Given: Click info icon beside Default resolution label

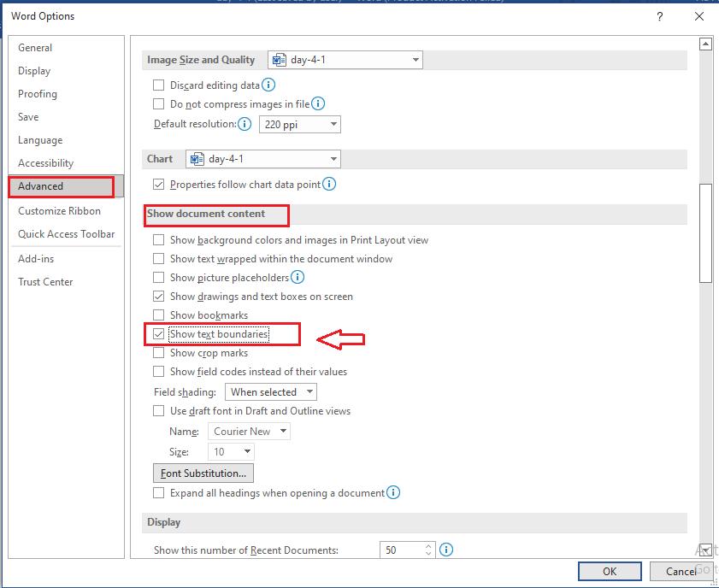Looking at the screenshot, I should (245, 124).
